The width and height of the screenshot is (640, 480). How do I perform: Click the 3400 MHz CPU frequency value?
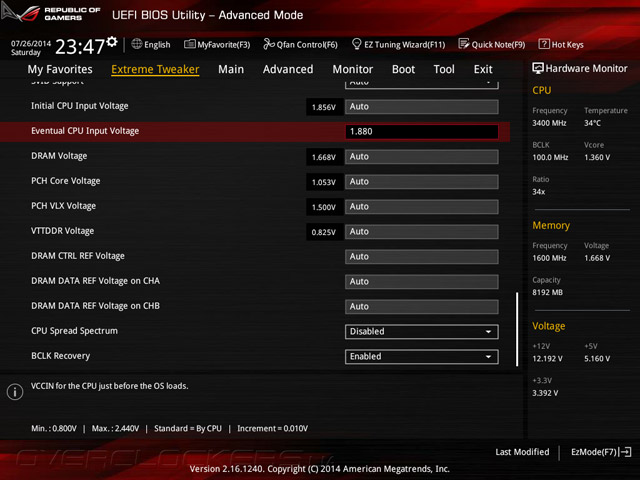pos(549,123)
